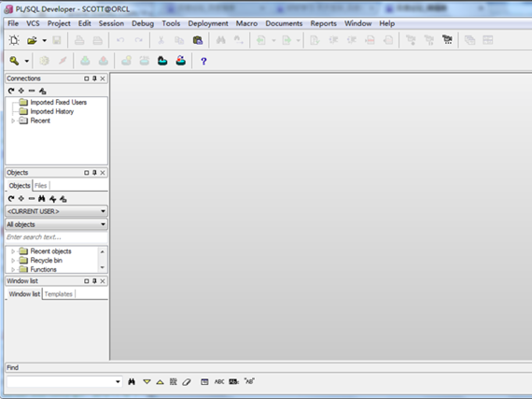Expand the Recent folder in Connections
The image size is (532, 399).
coord(13,121)
